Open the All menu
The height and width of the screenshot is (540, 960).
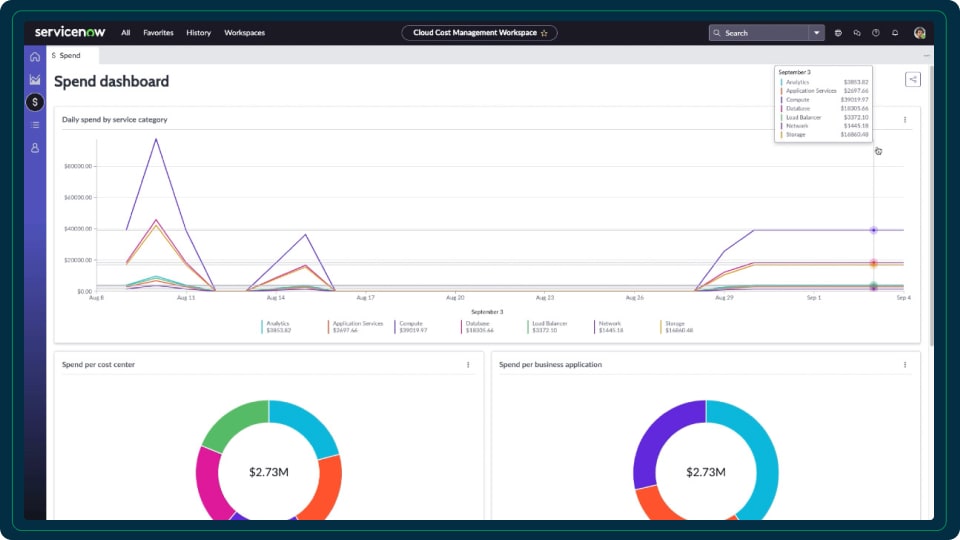coord(126,33)
